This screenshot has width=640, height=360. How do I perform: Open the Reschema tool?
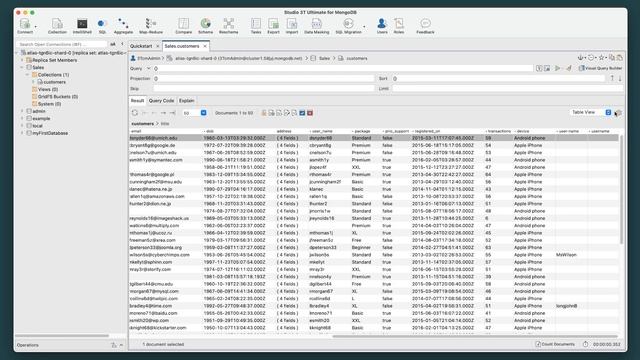(x=229, y=26)
